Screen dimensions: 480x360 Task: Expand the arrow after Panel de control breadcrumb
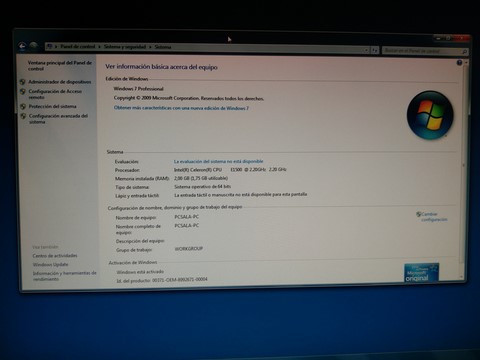pyautogui.click(x=99, y=47)
